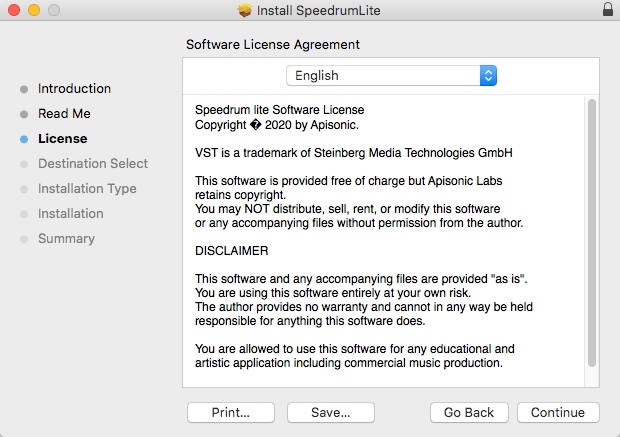
Task: Click the lock icon in title bar
Action: click(608, 10)
